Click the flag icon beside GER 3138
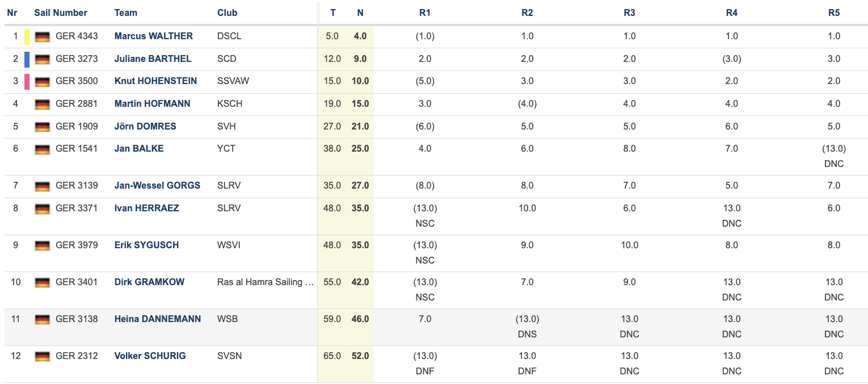868x384 pixels. click(x=42, y=320)
